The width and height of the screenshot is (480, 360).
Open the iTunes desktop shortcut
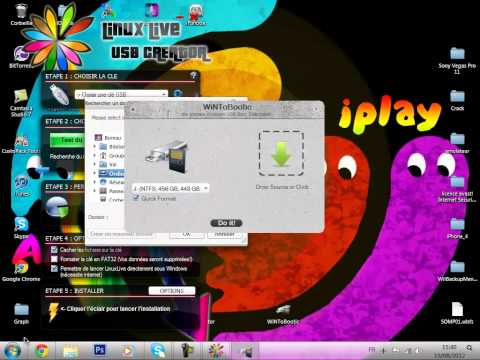[x=21, y=186]
